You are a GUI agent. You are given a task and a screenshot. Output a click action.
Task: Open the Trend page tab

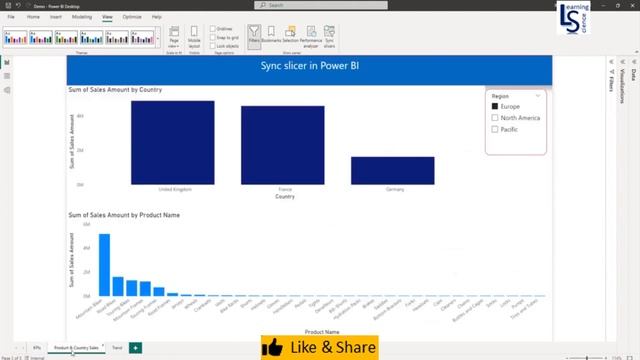pyautogui.click(x=117, y=348)
